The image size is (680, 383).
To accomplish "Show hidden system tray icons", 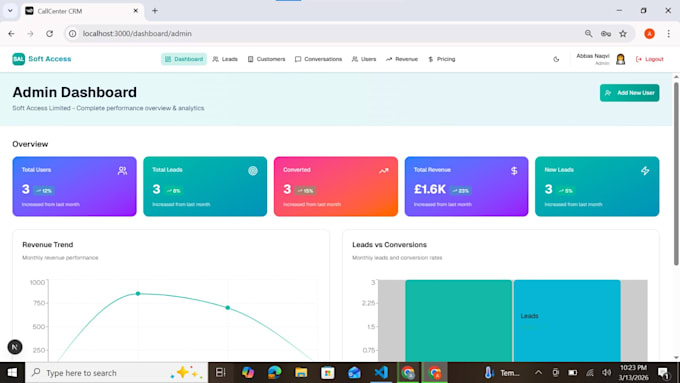I will 538,373.
